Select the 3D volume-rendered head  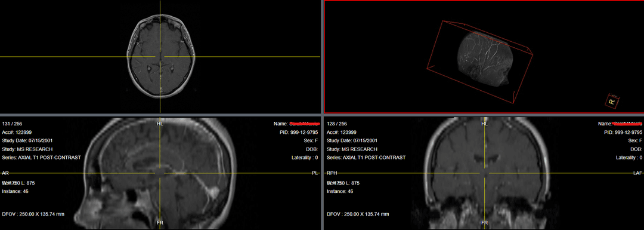(486, 59)
